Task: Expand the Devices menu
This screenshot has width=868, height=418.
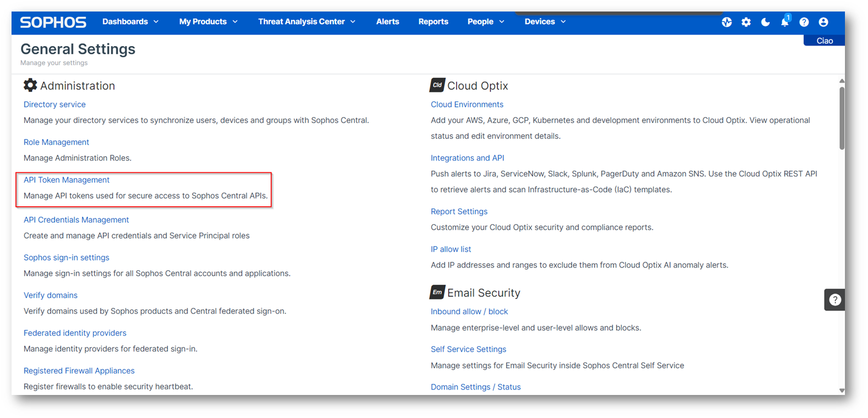Action: pos(545,21)
